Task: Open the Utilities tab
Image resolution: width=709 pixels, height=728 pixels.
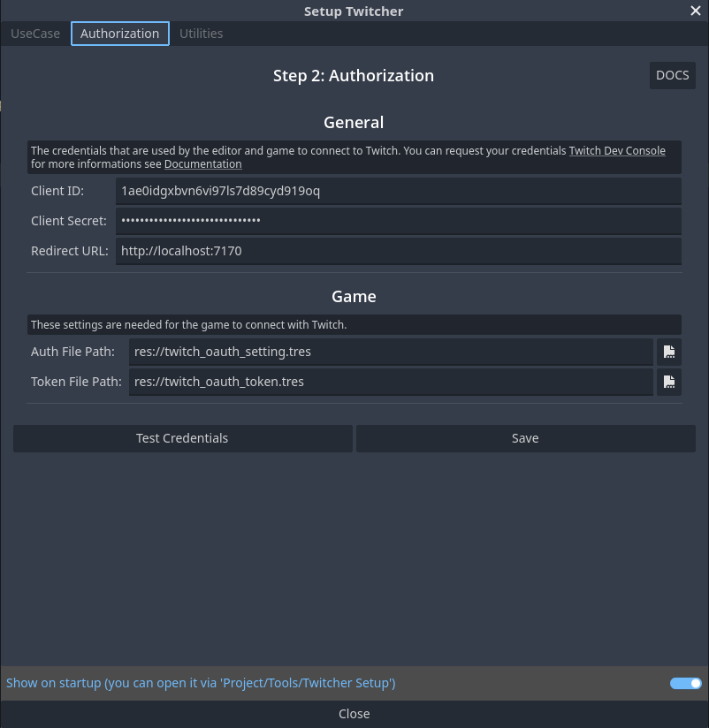Action: pyautogui.click(x=201, y=34)
